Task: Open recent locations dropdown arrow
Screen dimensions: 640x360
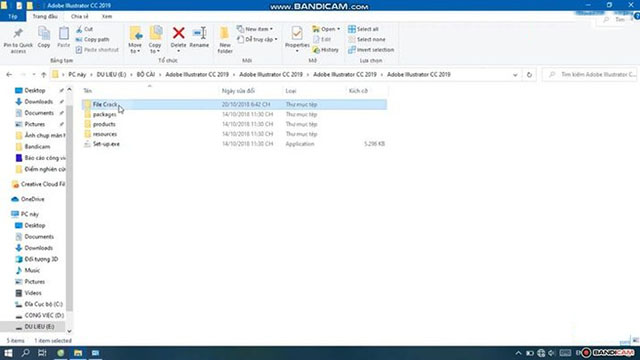Action: tap(33, 75)
